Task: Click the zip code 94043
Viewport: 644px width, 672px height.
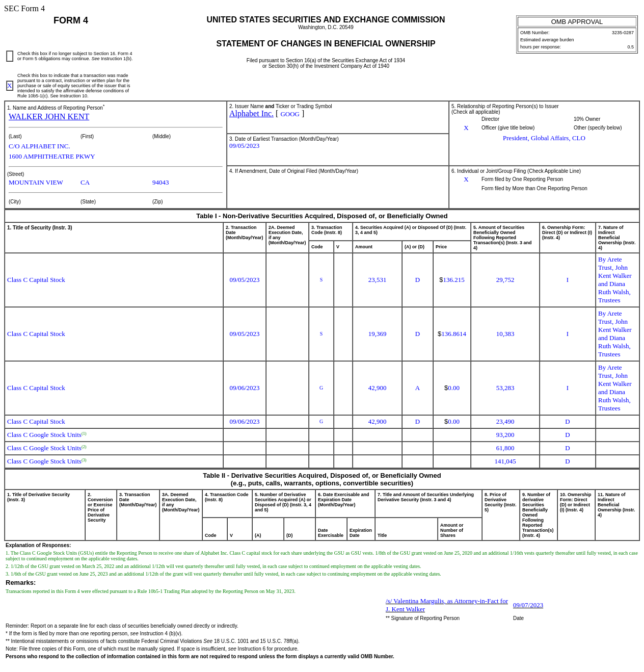Action: (160, 183)
